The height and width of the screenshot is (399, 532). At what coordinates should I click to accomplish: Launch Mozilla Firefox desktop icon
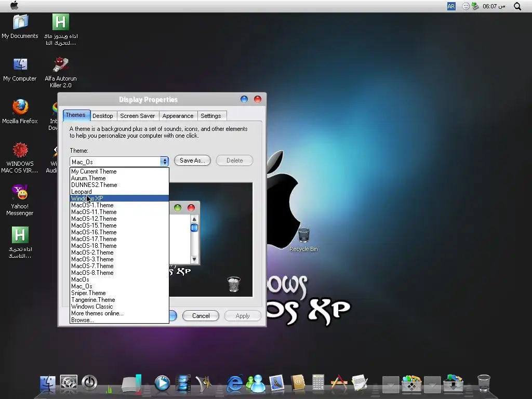pyautogui.click(x=20, y=112)
